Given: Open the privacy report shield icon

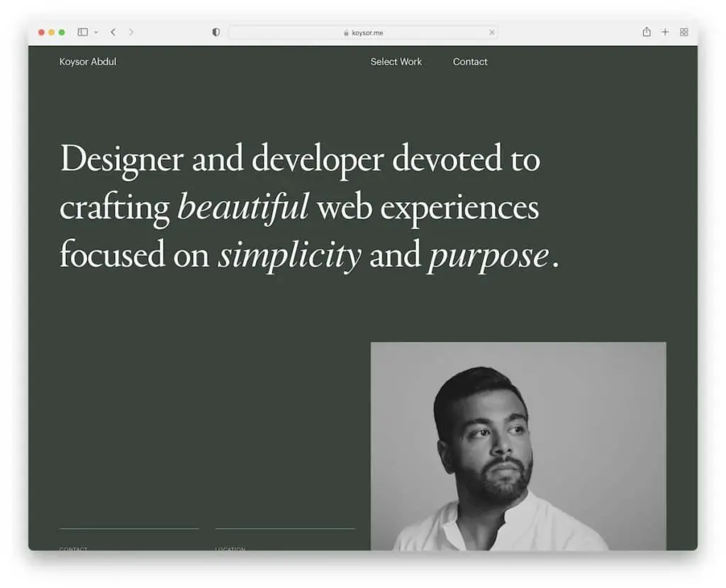Looking at the screenshot, I should 216,32.
